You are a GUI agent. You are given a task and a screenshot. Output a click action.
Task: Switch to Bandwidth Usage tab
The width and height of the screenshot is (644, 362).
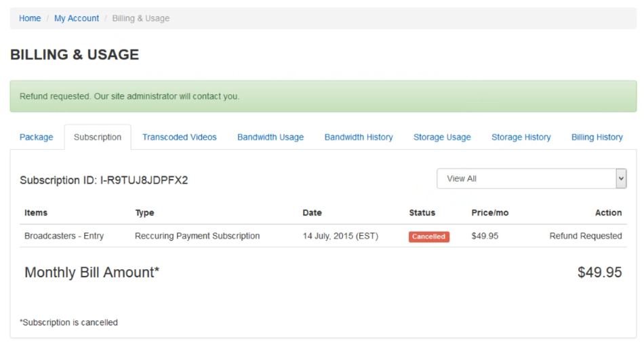coord(270,137)
